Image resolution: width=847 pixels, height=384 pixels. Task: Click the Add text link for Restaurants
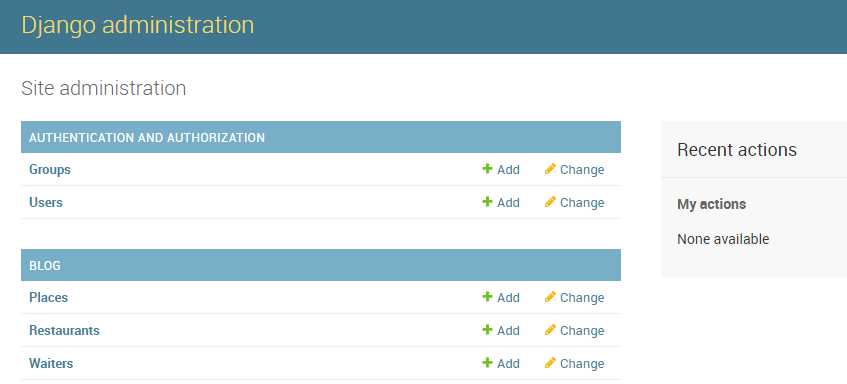click(x=508, y=331)
